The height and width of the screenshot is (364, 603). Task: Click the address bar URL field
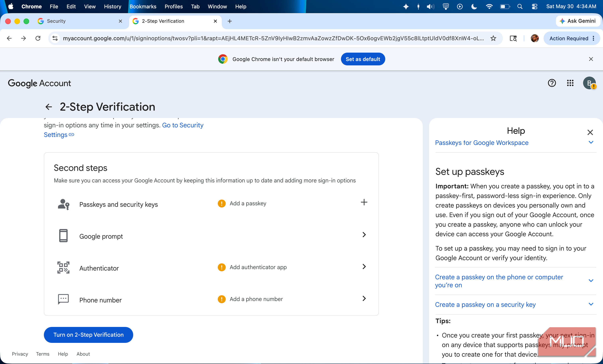pyautogui.click(x=273, y=38)
